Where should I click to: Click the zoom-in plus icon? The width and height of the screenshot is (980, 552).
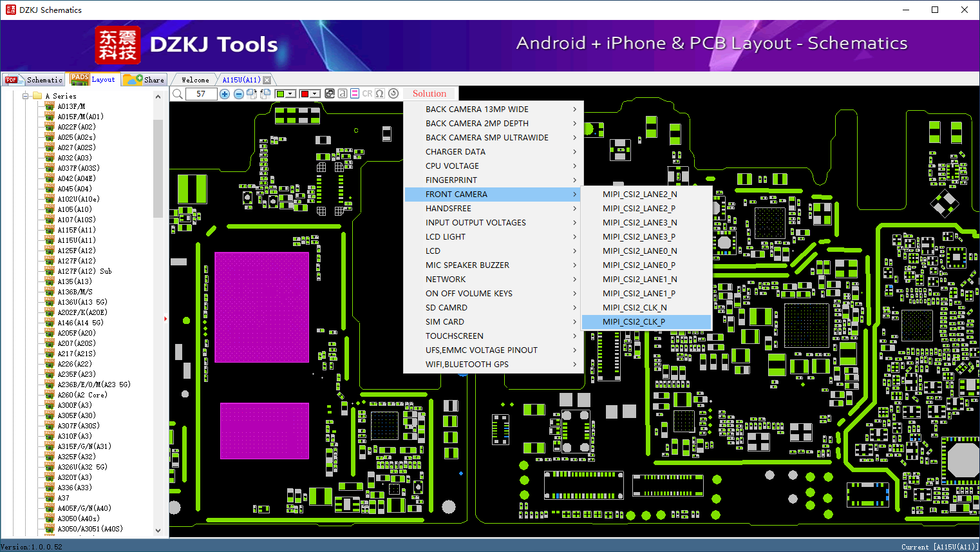(225, 94)
